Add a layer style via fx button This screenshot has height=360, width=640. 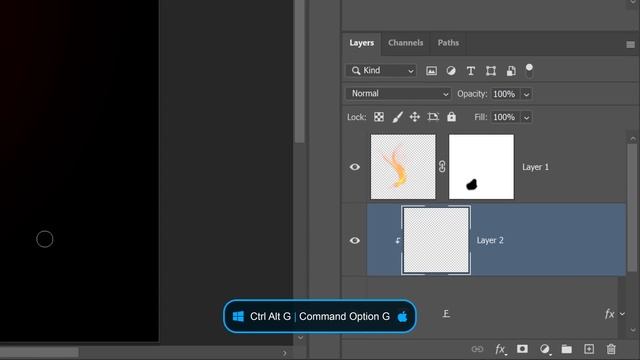(x=500, y=349)
